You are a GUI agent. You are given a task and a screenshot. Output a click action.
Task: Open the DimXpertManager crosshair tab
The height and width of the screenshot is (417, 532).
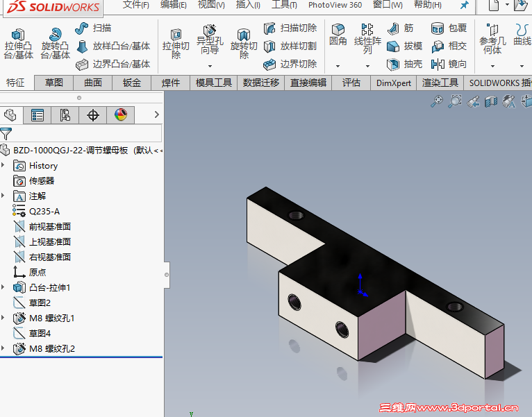pyautogui.click(x=92, y=115)
